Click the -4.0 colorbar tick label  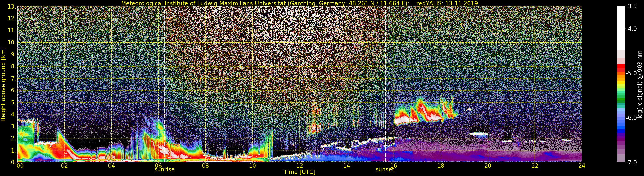pyautogui.click(x=631, y=29)
